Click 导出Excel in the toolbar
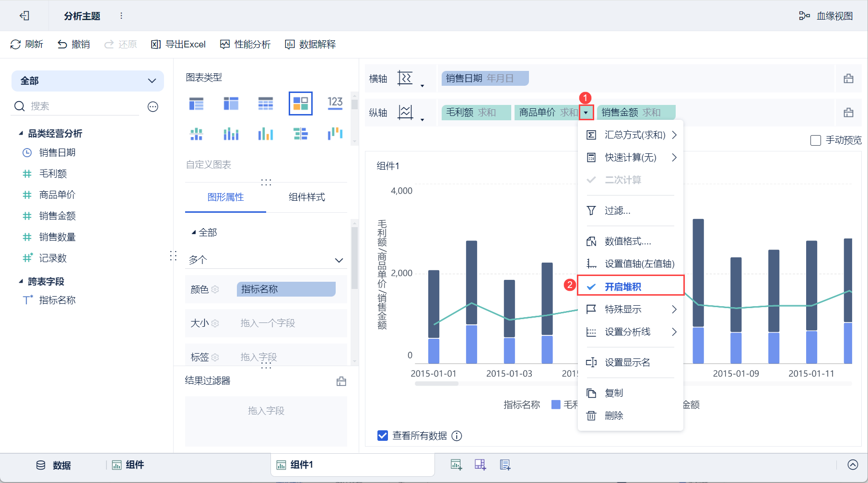Image resolution: width=868 pixels, height=483 pixels. pos(178,44)
